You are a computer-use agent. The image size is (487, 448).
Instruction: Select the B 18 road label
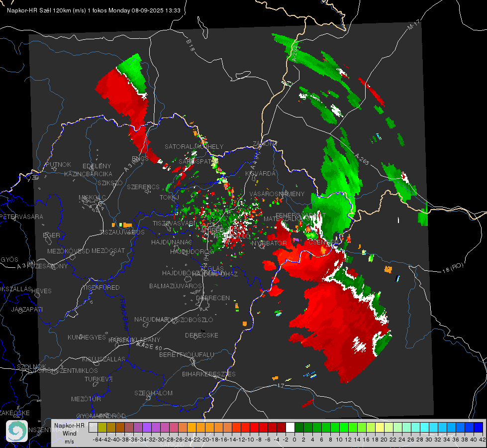pyautogui.click(x=191, y=46)
